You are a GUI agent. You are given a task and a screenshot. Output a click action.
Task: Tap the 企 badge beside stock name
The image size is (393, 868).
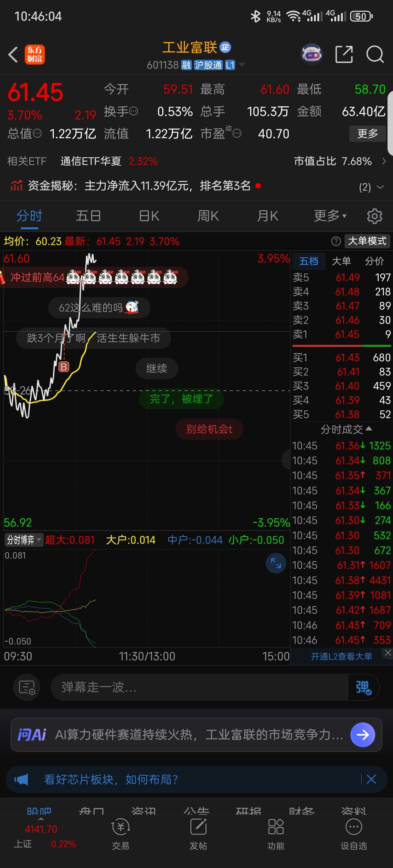225,47
